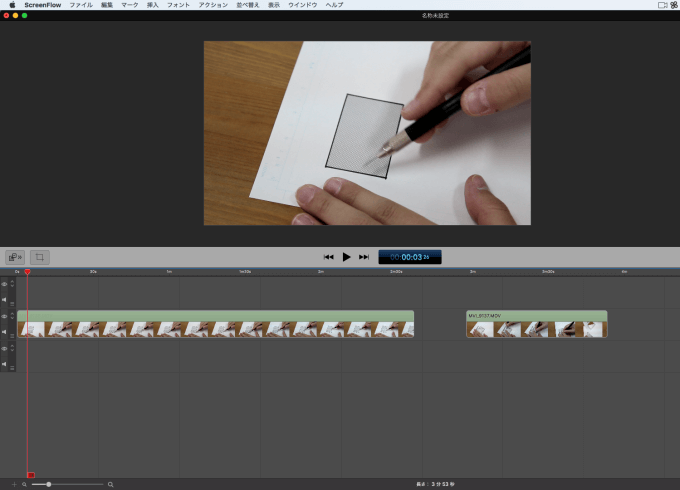The width and height of the screenshot is (680, 490).
Task: Hide the top empty track with eye icon
Action: pyautogui.click(x=4, y=284)
